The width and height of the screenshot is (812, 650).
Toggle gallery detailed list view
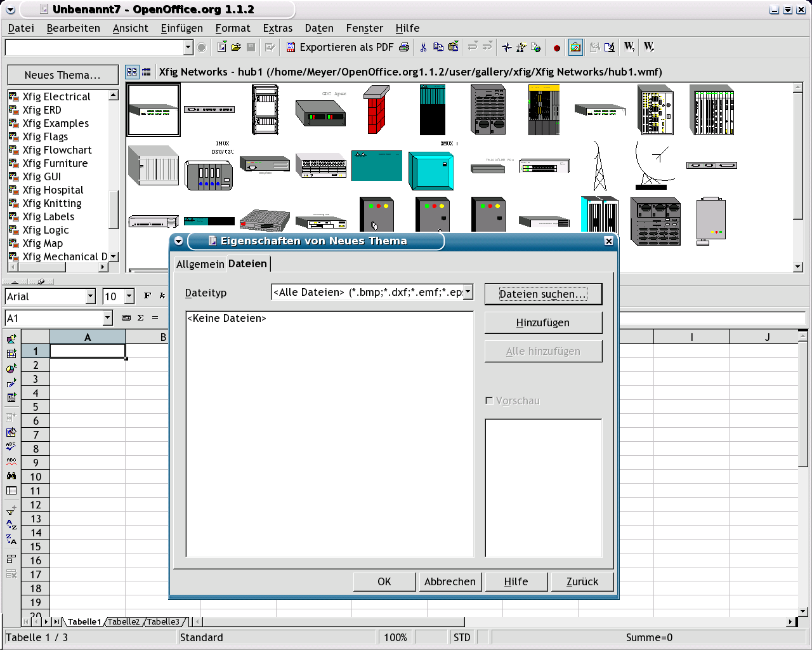(x=147, y=72)
